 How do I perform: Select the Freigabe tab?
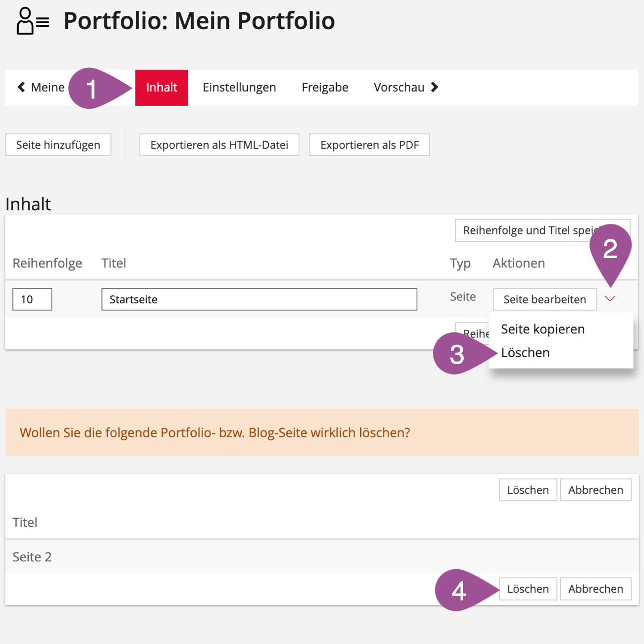(x=325, y=88)
